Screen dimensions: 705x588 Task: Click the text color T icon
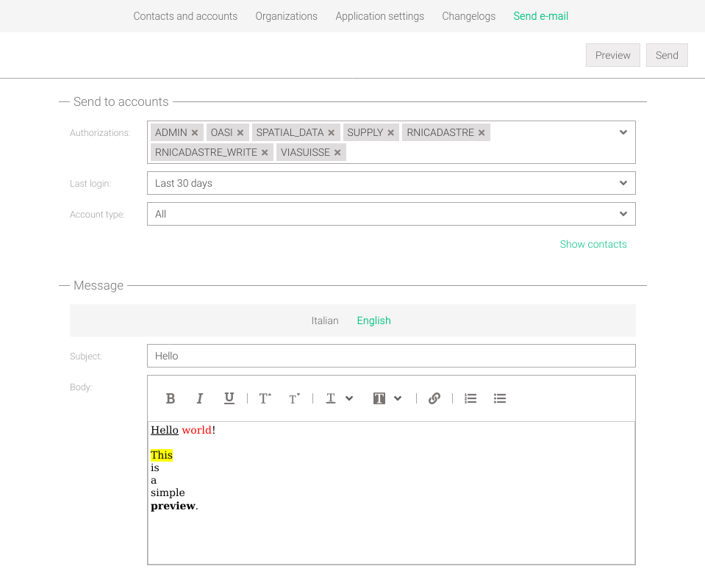pyautogui.click(x=331, y=398)
